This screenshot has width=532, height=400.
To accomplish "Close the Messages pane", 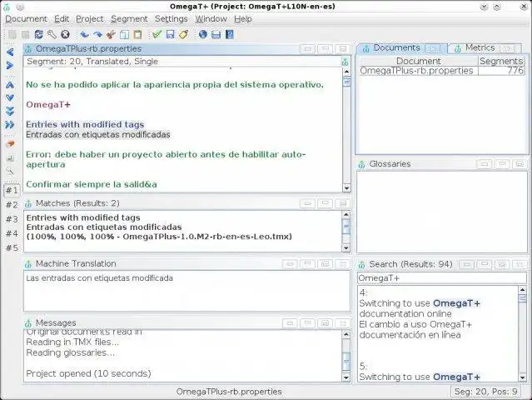I will coord(343,323).
